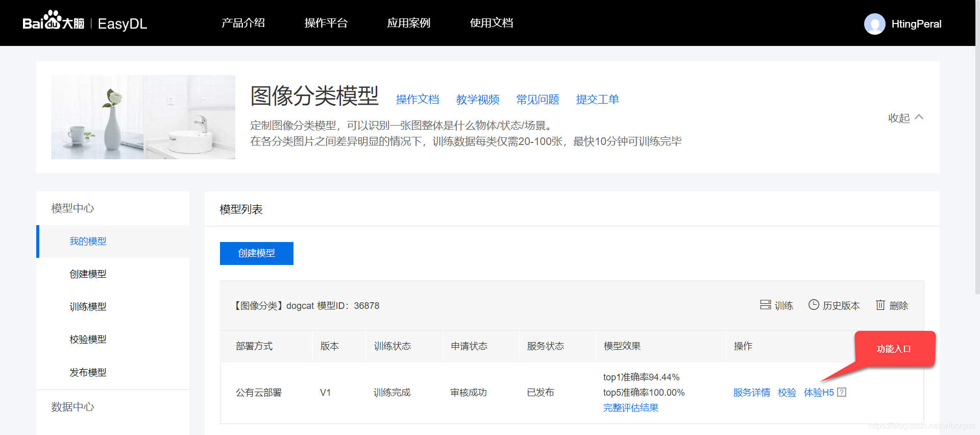Viewport: 980px width, 435px height.
Task: Click the model ID text 36878
Action: 366,305
